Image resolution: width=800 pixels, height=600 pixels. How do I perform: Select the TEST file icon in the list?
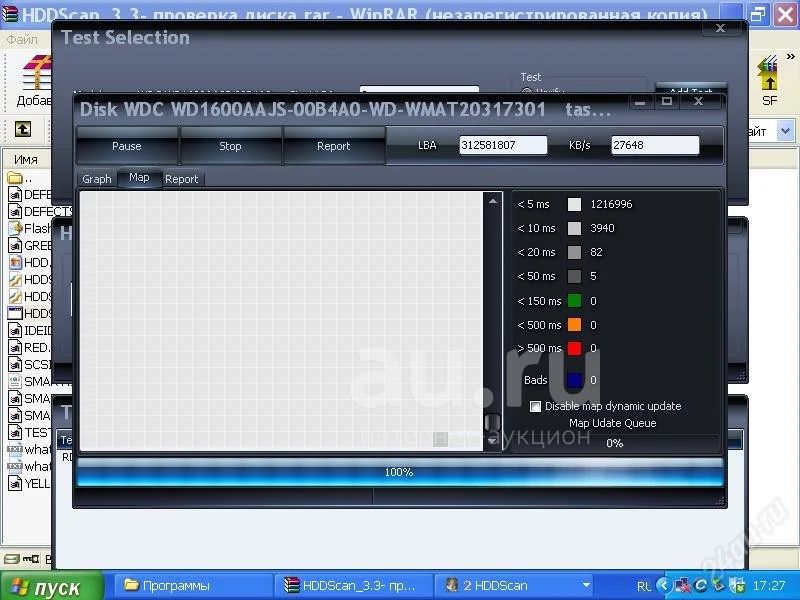[15, 433]
